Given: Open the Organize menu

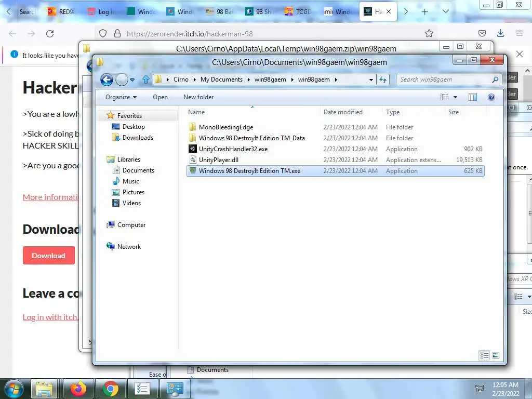Looking at the screenshot, I should pyautogui.click(x=121, y=97).
